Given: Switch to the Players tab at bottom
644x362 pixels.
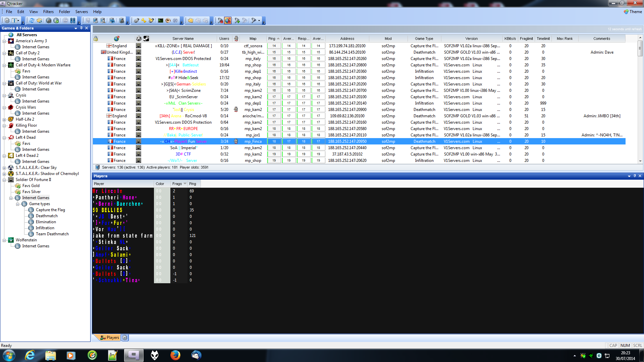Looking at the screenshot, I should click(x=110, y=338).
